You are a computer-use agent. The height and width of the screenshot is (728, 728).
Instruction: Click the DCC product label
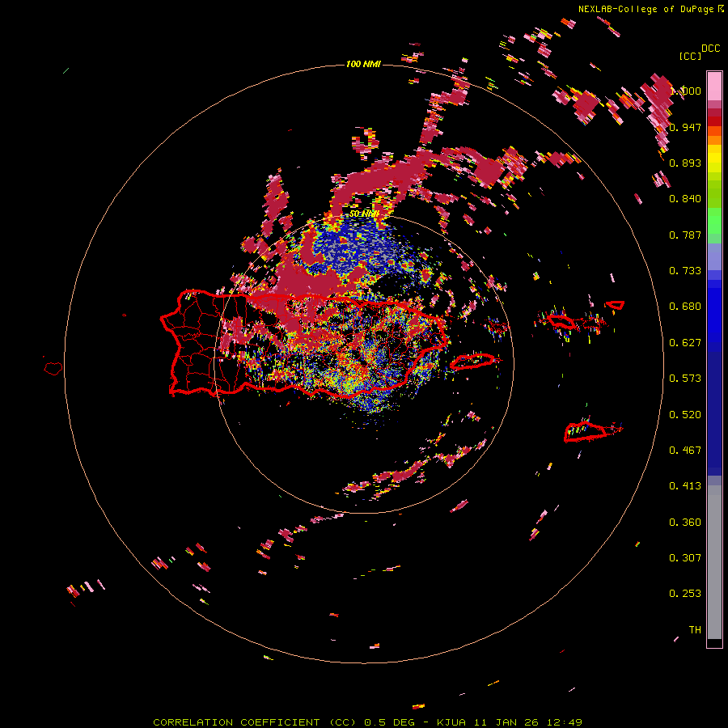711,48
